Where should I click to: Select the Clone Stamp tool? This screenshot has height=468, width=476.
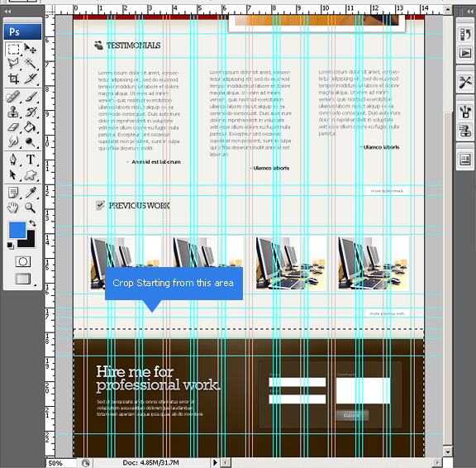pyautogui.click(x=13, y=112)
